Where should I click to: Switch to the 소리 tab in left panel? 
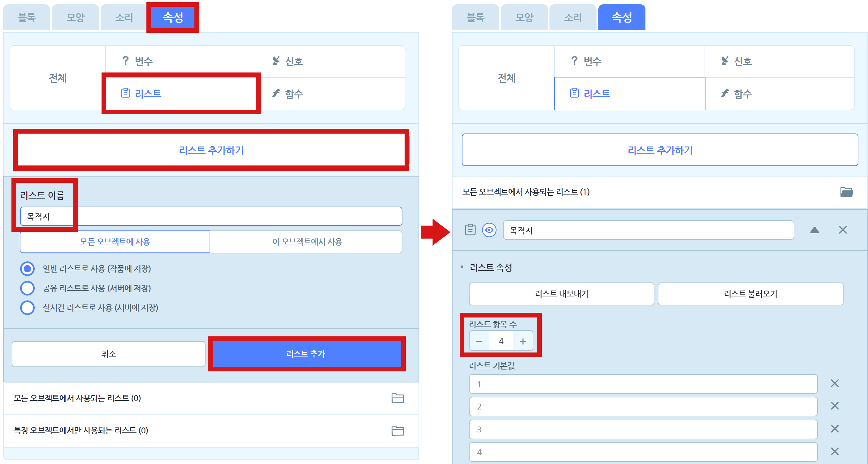[124, 17]
